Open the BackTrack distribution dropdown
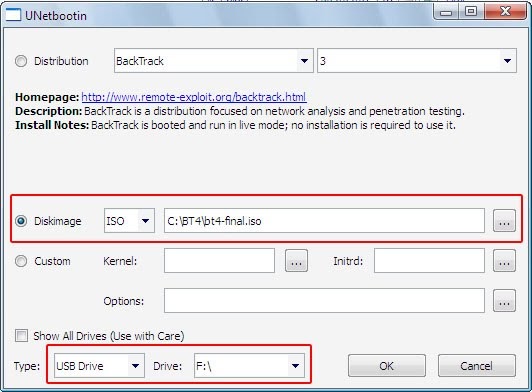 (213, 61)
